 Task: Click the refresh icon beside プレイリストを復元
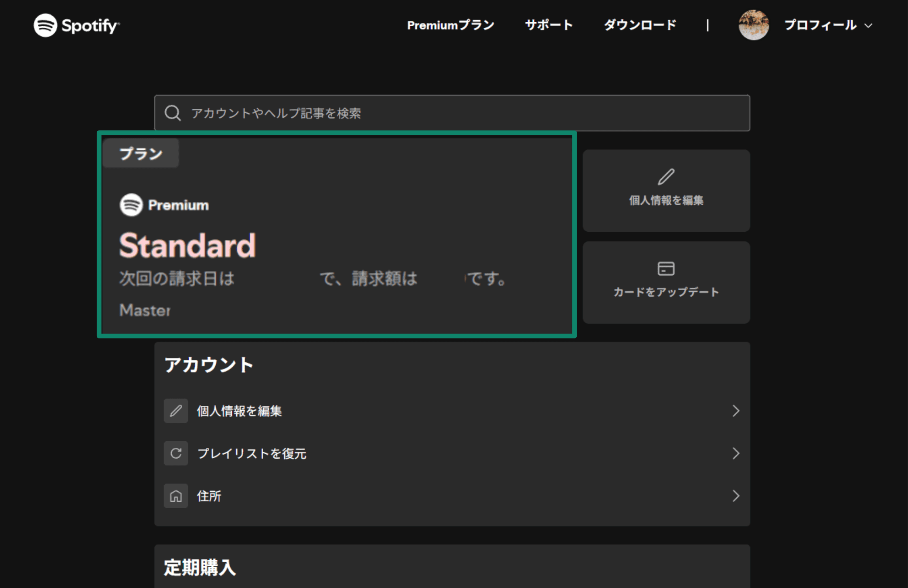176,453
